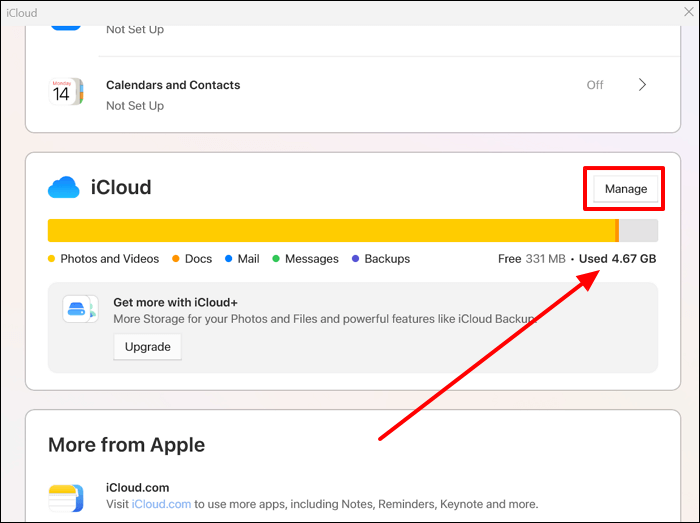Click the Docs legend label
The height and width of the screenshot is (523, 700).
(198, 259)
